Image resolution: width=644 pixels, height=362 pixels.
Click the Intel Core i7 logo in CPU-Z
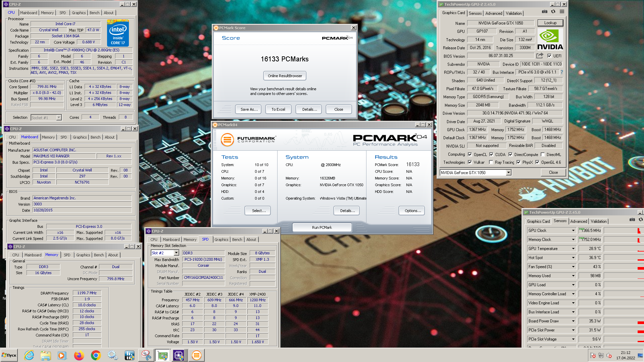click(118, 33)
